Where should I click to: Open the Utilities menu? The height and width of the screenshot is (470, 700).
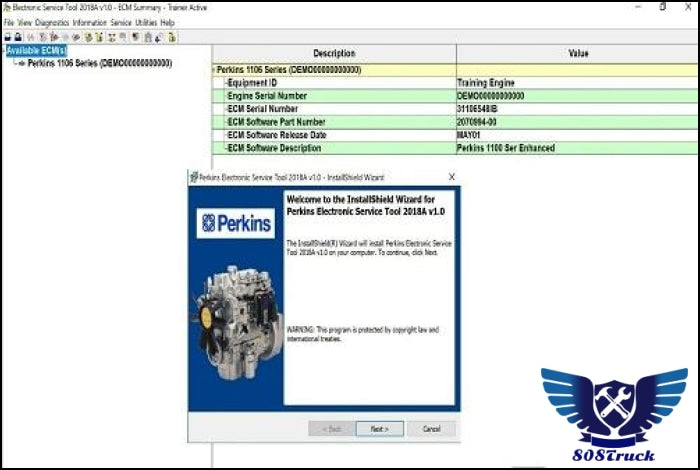[x=146, y=22]
